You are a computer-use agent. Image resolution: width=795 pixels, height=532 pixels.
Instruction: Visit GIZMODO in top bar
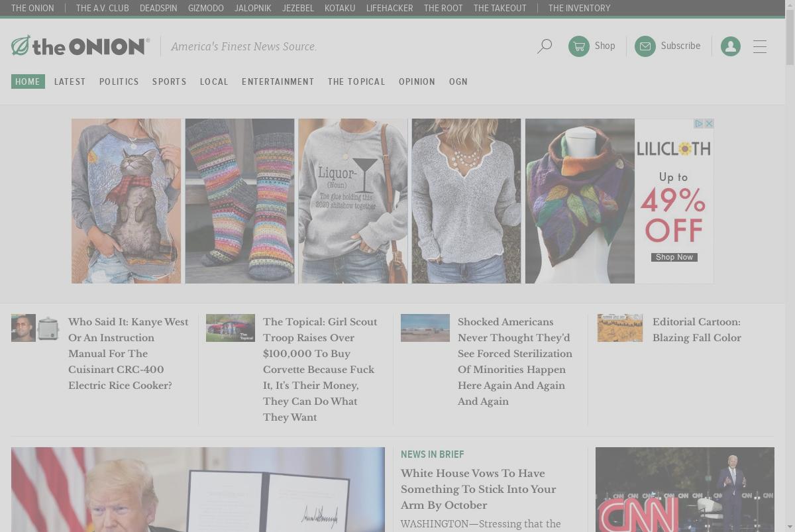tap(206, 8)
